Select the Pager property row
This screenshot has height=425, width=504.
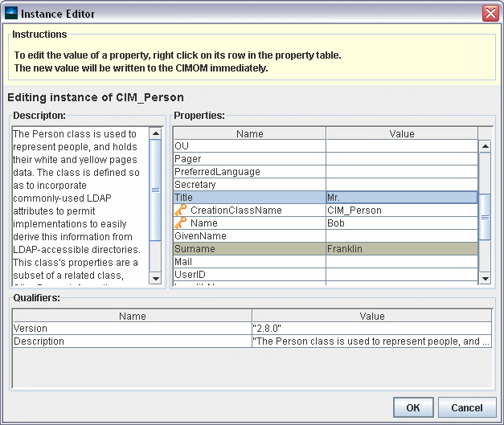249,159
